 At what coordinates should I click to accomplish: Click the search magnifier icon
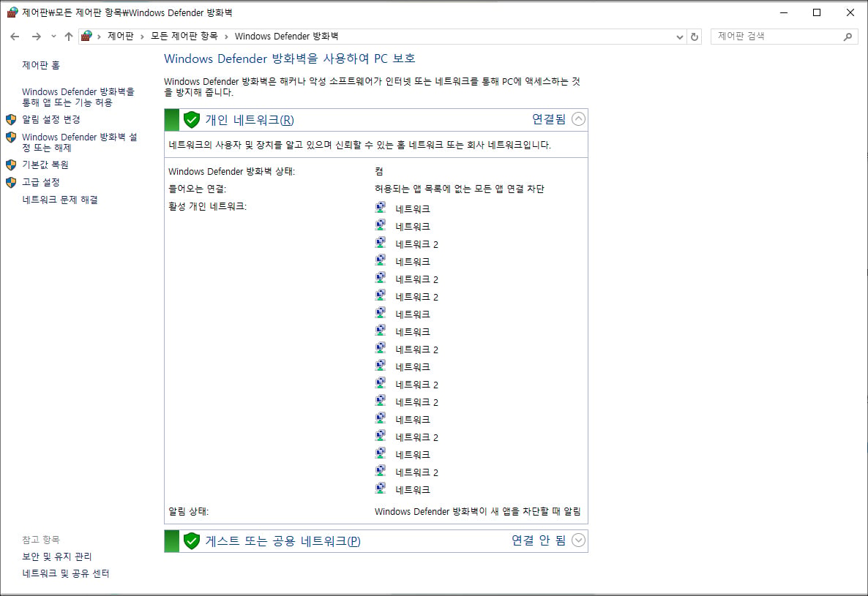click(848, 37)
